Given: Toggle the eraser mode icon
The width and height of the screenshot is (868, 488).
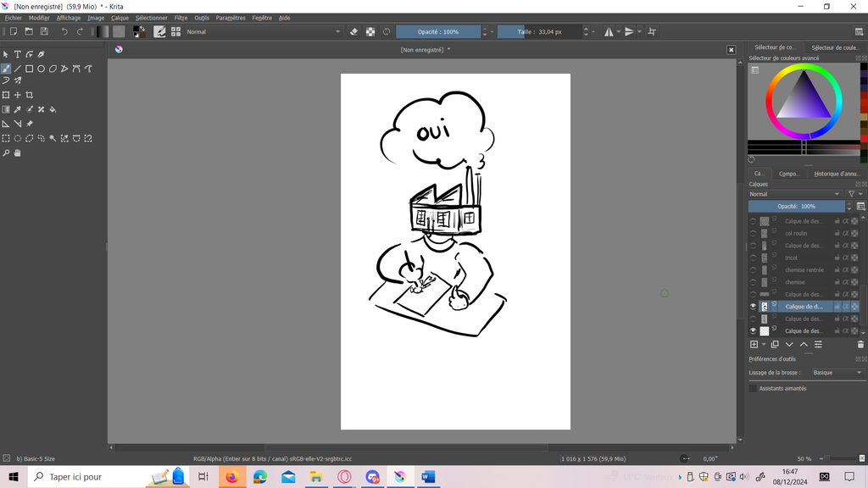Looking at the screenshot, I should 354,31.
